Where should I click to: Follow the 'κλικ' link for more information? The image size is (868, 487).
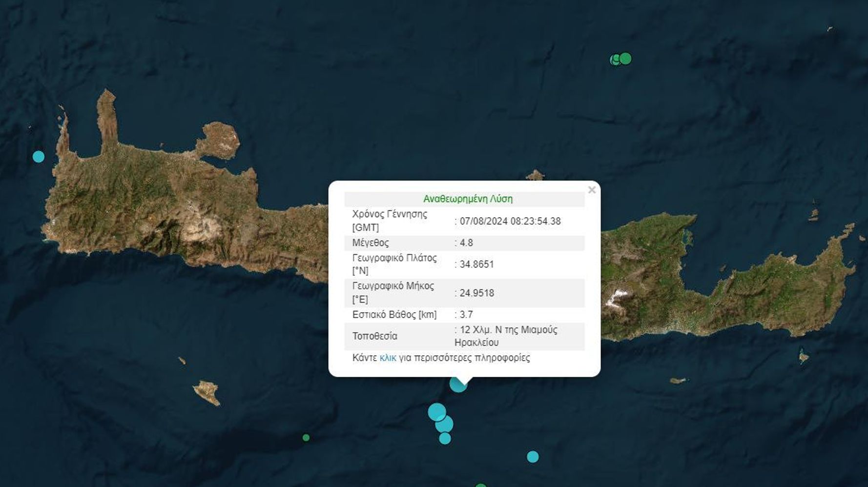click(x=388, y=358)
